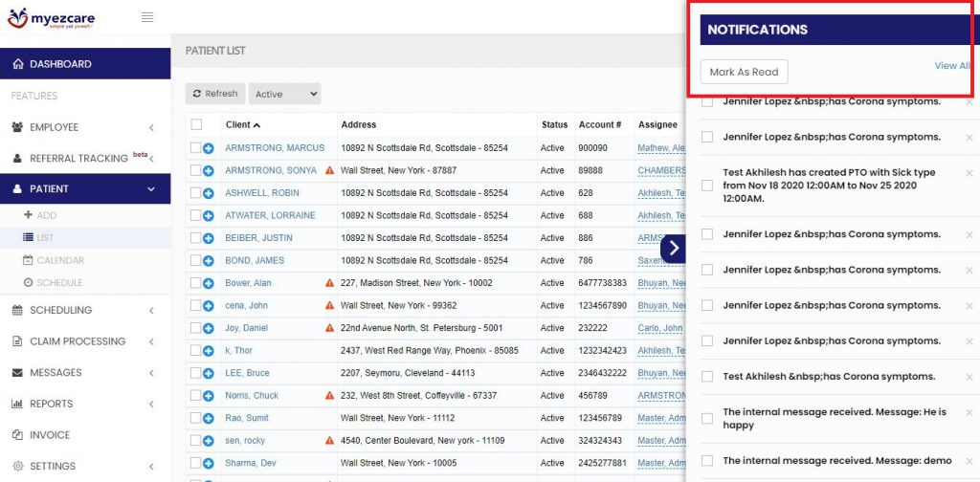
Task: Dismiss Test Akhilesh Corona symptoms notification
Action: tap(969, 377)
